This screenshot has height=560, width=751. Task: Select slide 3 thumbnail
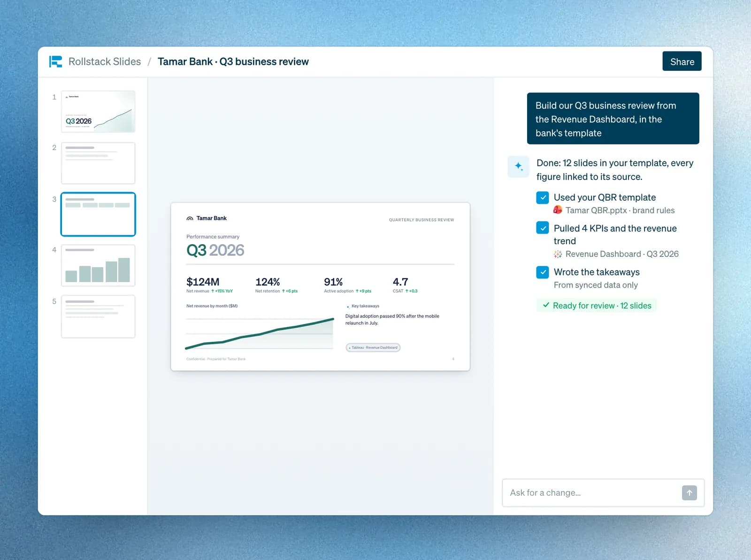pyautogui.click(x=98, y=214)
